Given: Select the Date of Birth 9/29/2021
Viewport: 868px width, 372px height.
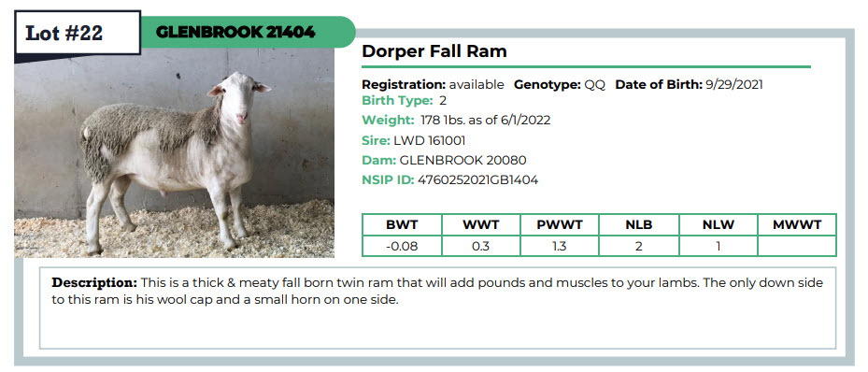Looking at the screenshot, I should point(690,85).
